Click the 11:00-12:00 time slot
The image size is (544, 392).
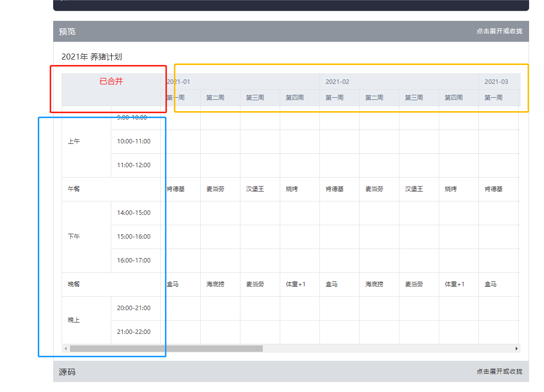pos(136,165)
